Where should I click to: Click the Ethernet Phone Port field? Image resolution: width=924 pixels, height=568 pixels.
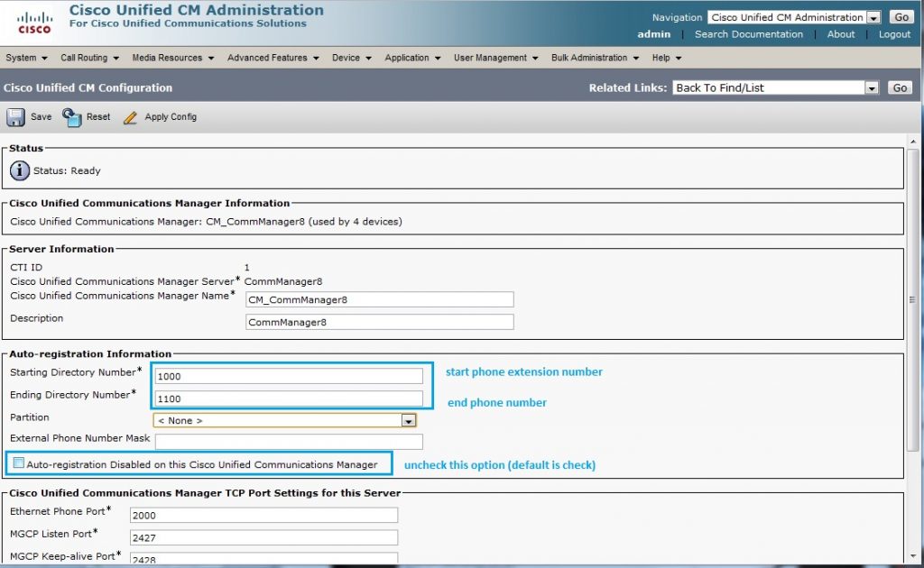(263, 515)
